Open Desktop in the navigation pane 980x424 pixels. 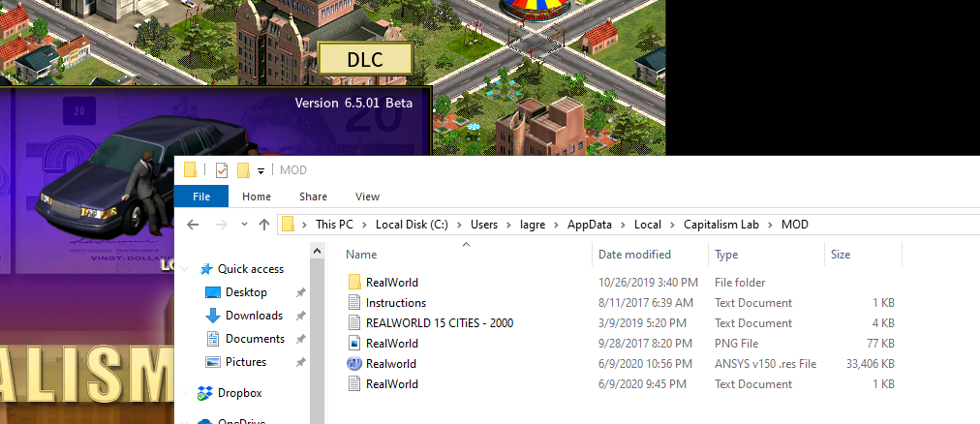(x=246, y=292)
